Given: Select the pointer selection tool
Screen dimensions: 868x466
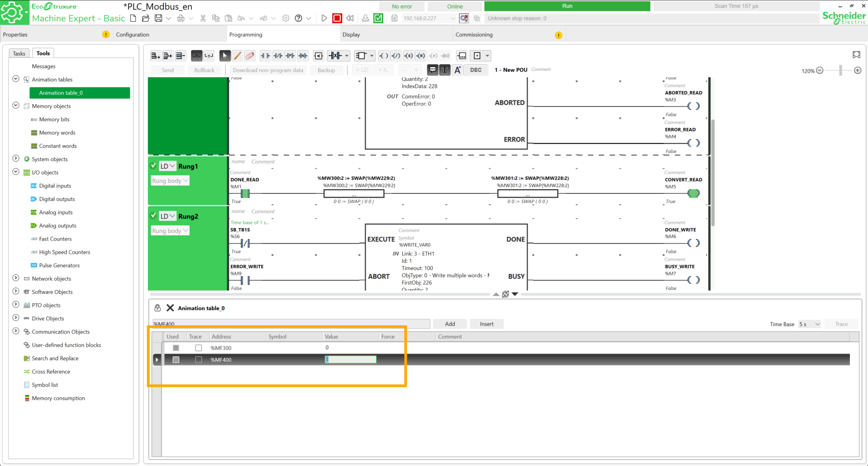Looking at the screenshot, I should [x=224, y=56].
